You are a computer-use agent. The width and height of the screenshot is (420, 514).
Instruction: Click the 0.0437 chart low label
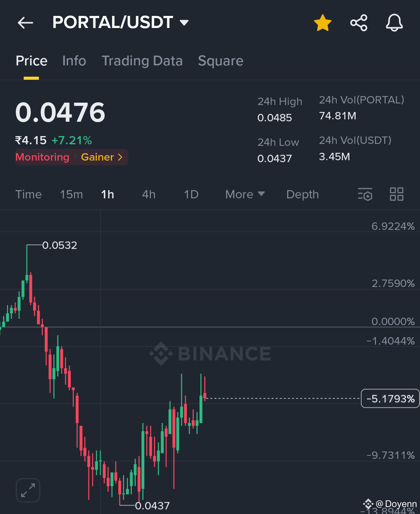click(152, 506)
